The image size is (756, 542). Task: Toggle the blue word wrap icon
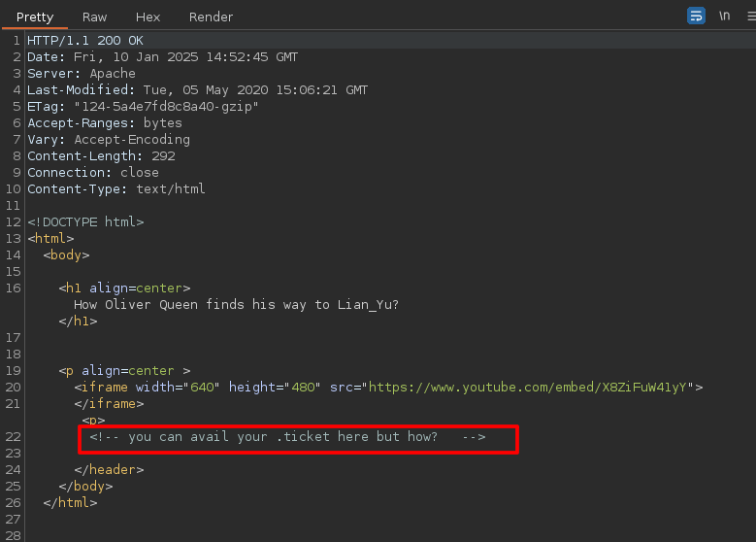[x=696, y=16]
